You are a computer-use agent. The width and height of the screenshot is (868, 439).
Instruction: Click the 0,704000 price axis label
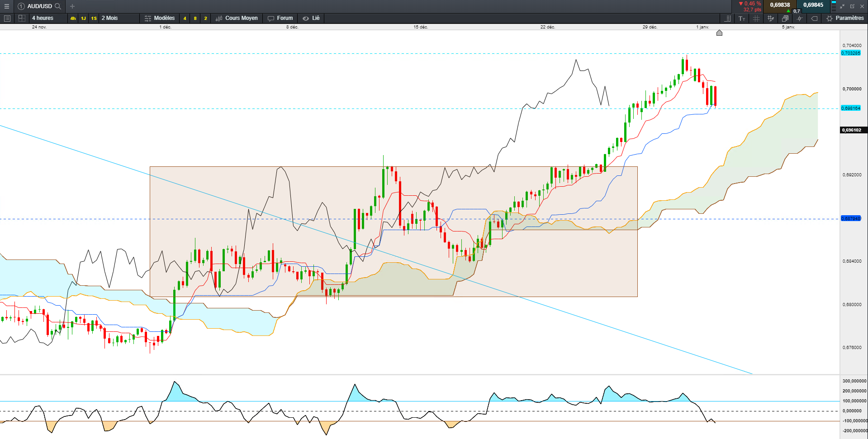(852, 46)
